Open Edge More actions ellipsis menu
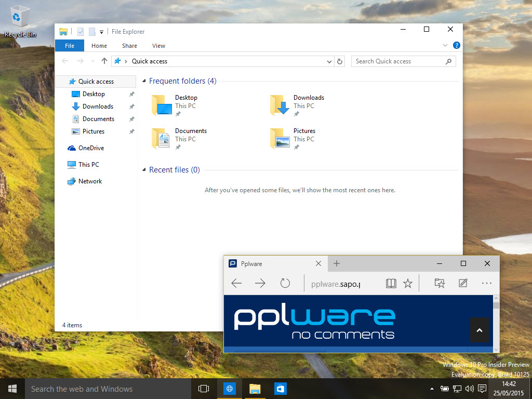The image size is (532, 399). (486, 283)
